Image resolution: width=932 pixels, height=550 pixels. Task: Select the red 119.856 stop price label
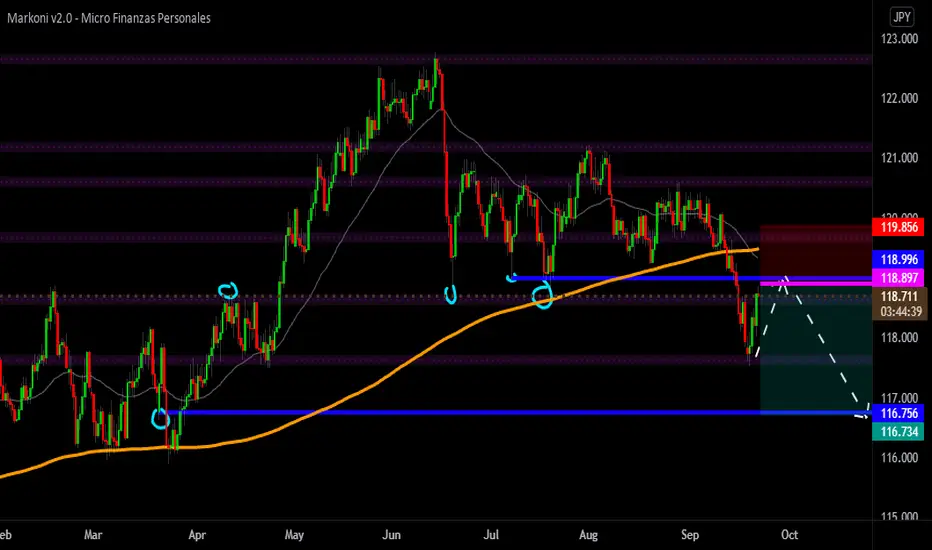click(898, 227)
